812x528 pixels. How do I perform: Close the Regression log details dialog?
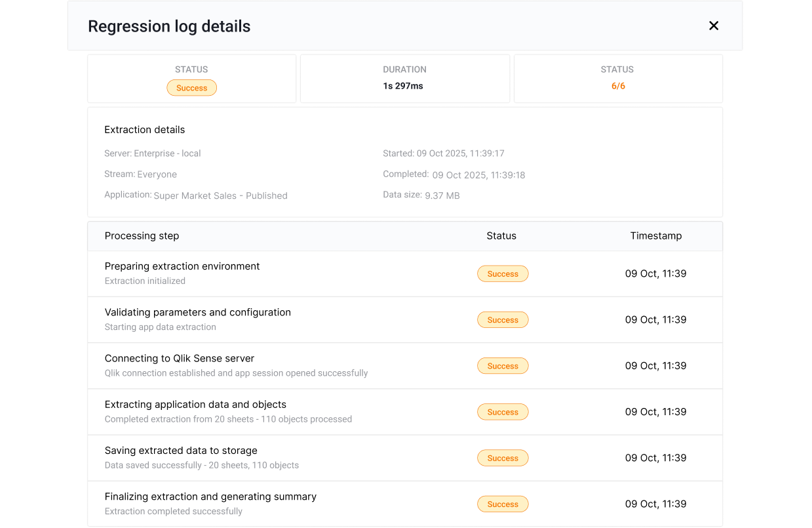(x=714, y=26)
